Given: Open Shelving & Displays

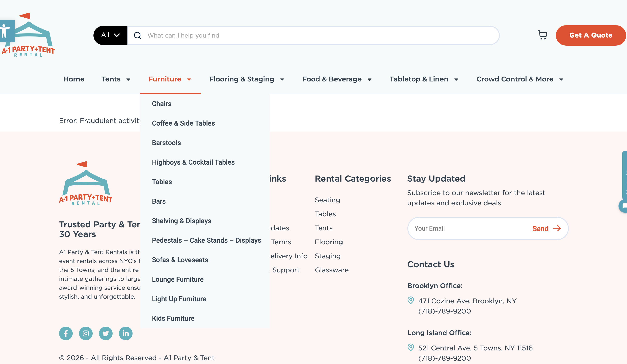Looking at the screenshot, I should coord(182,221).
